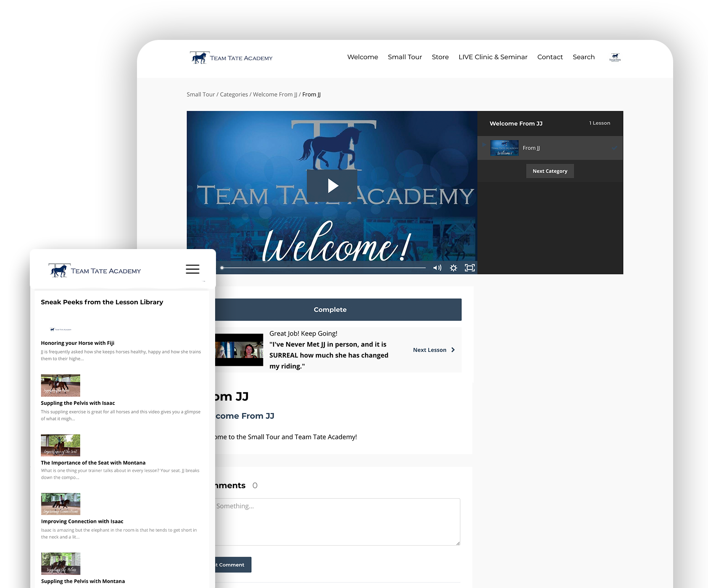The height and width of the screenshot is (588, 708).
Task: Go to Welcome From JJ in the breadcrumb
Action: point(275,94)
